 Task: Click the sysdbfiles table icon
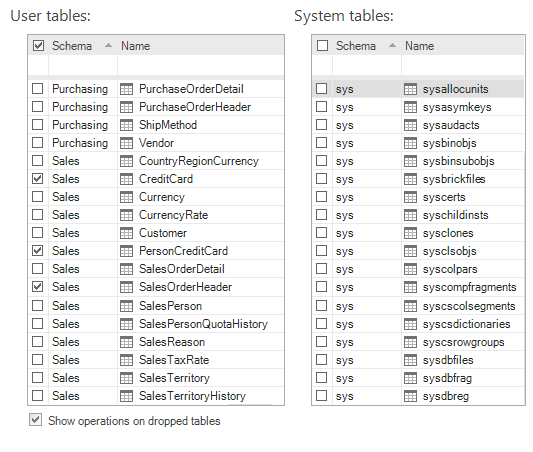coord(410,360)
